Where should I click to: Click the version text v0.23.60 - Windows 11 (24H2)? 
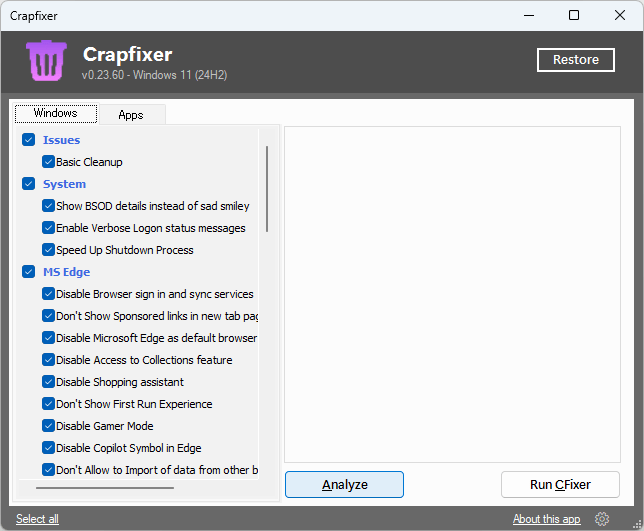pos(154,75)
